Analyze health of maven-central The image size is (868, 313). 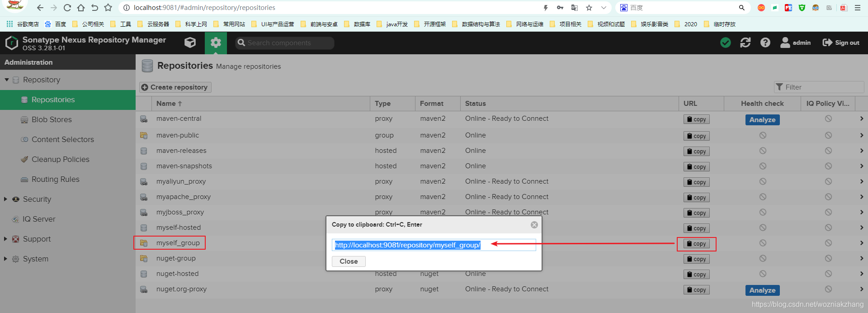click(762, 120)
